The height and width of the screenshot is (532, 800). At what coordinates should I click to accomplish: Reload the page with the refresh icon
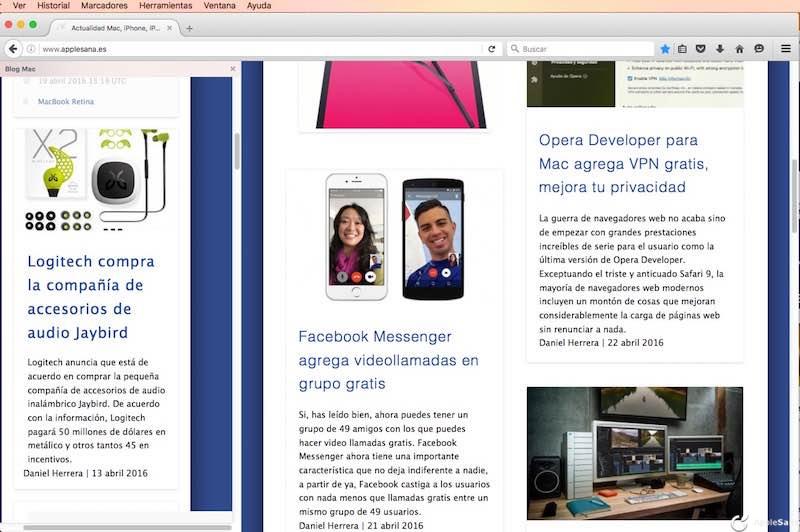pyautogui.click(x=491, y=49)
